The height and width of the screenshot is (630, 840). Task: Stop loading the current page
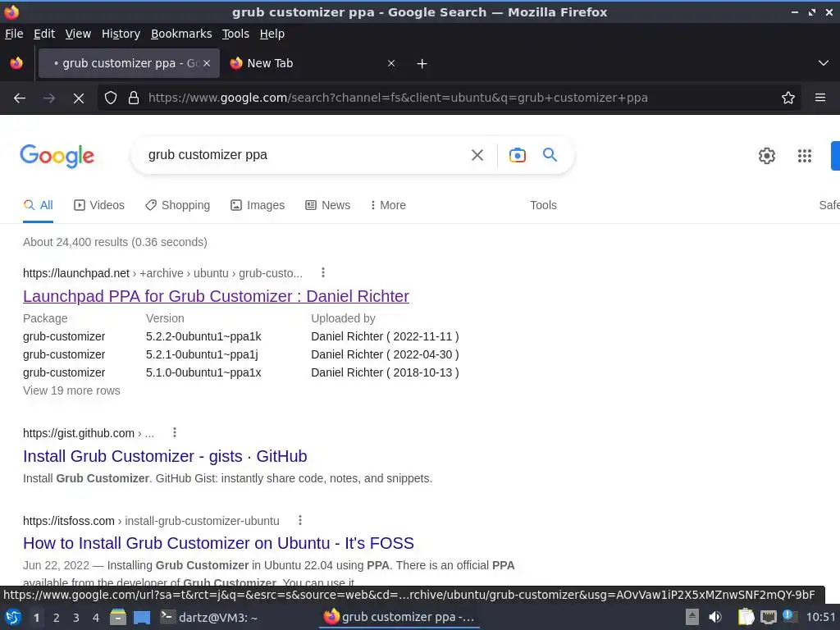(x=79, y=98)
